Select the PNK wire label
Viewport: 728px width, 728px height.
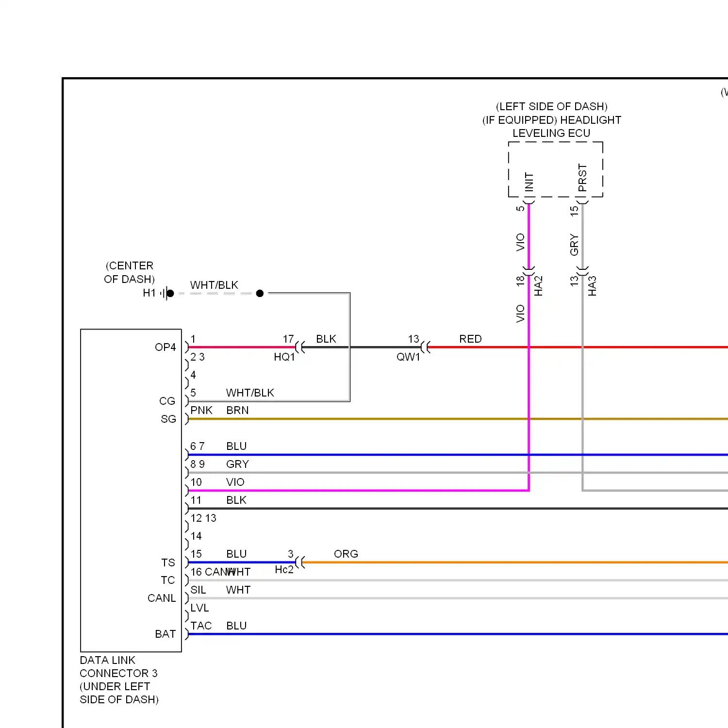[201, 410]
